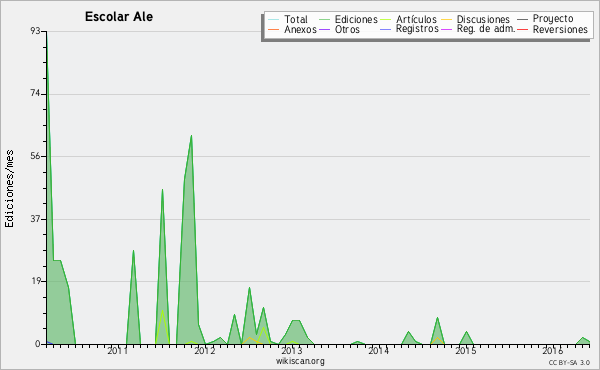This screenshot has height=370, width=600.
Task: Click the 2011 x-axis label
Action: (x=117, y=350)
